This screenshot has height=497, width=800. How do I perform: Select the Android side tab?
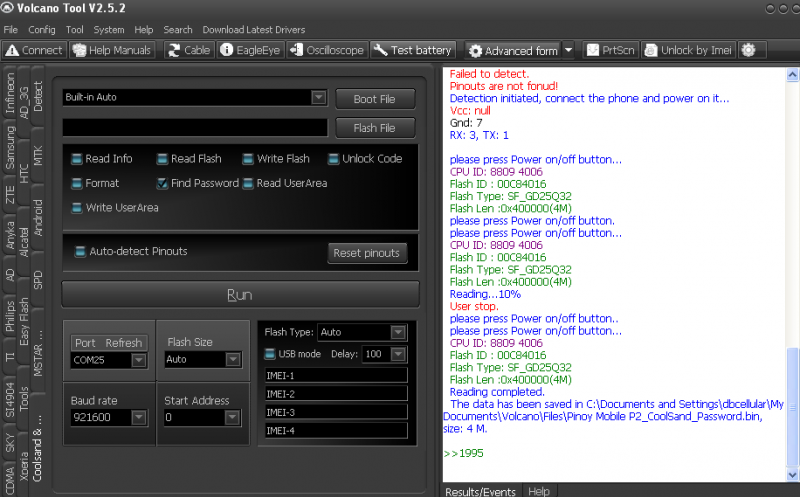click(38, 217)
